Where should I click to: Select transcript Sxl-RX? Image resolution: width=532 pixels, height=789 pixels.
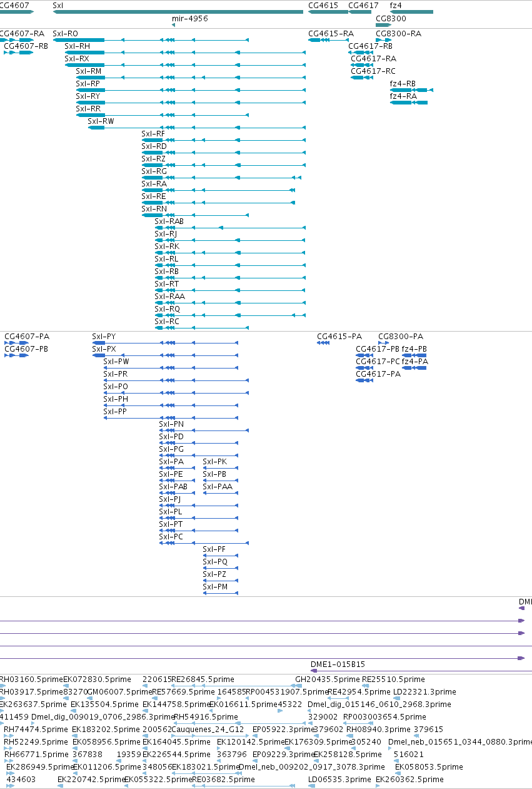pyautogui.click(x=77, y=59)
